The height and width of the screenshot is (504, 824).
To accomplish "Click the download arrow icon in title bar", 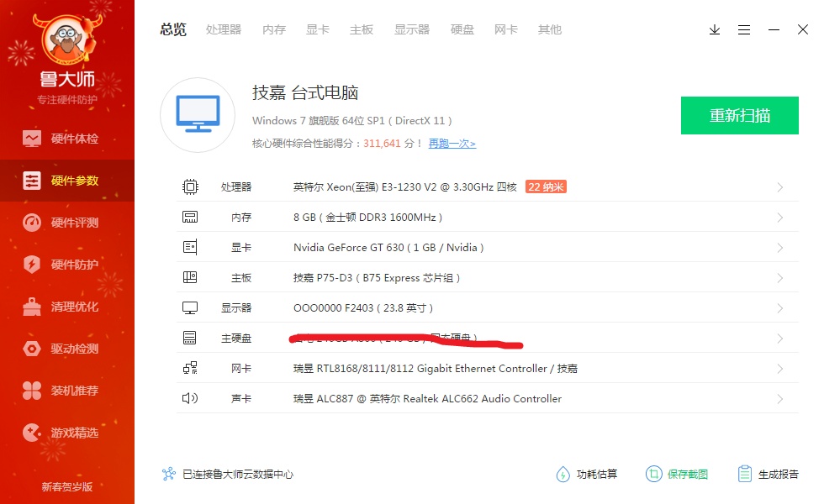I will point(715,29).
